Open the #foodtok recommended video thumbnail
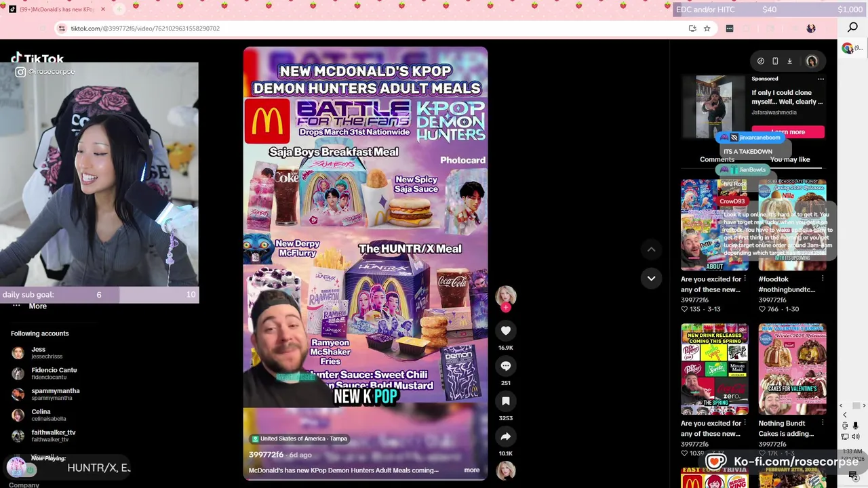 click(x=792, y=225)
